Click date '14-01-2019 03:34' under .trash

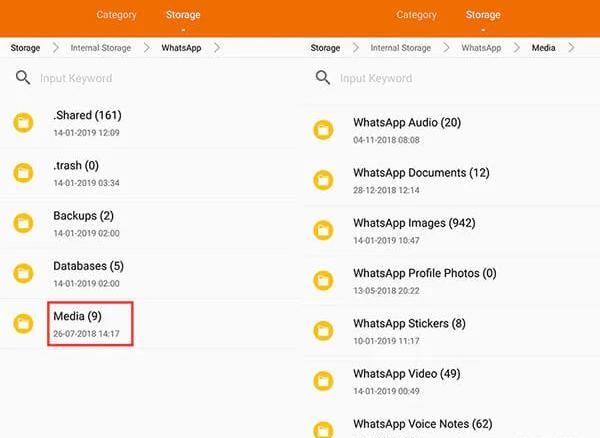pos(86,183)
